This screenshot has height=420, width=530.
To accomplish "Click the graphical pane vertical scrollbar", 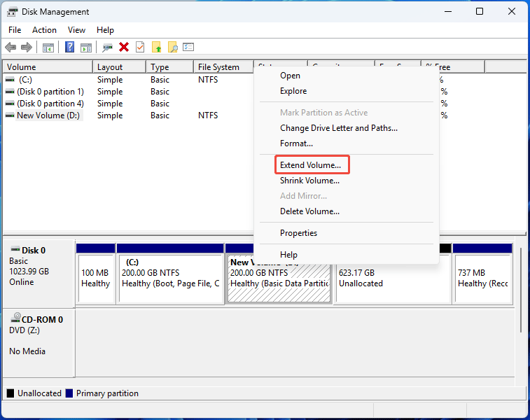I will coord(520,290).
